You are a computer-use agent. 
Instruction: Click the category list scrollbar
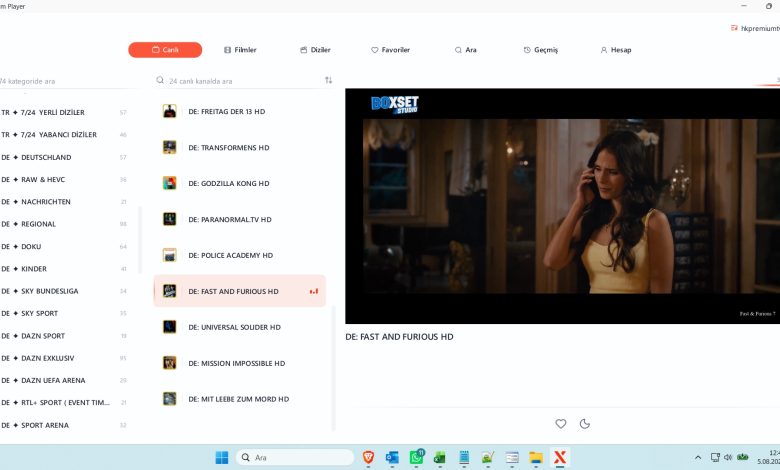point(140,240)
